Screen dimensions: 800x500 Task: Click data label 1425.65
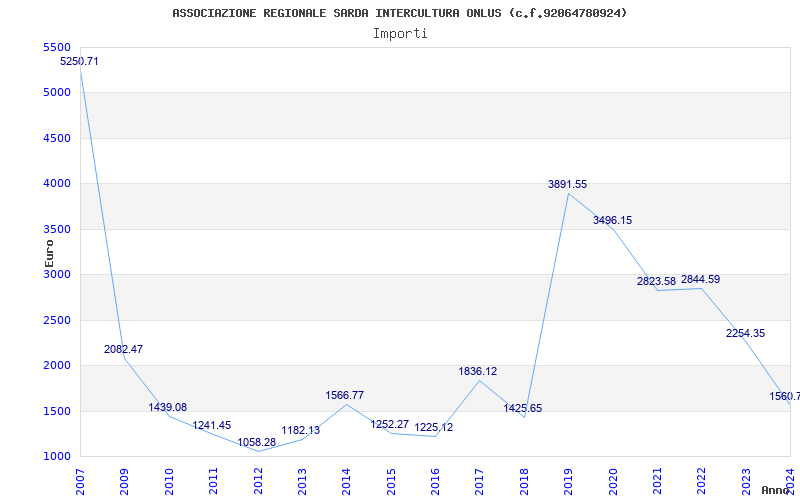pyautogui.click(x=522, y=409)
